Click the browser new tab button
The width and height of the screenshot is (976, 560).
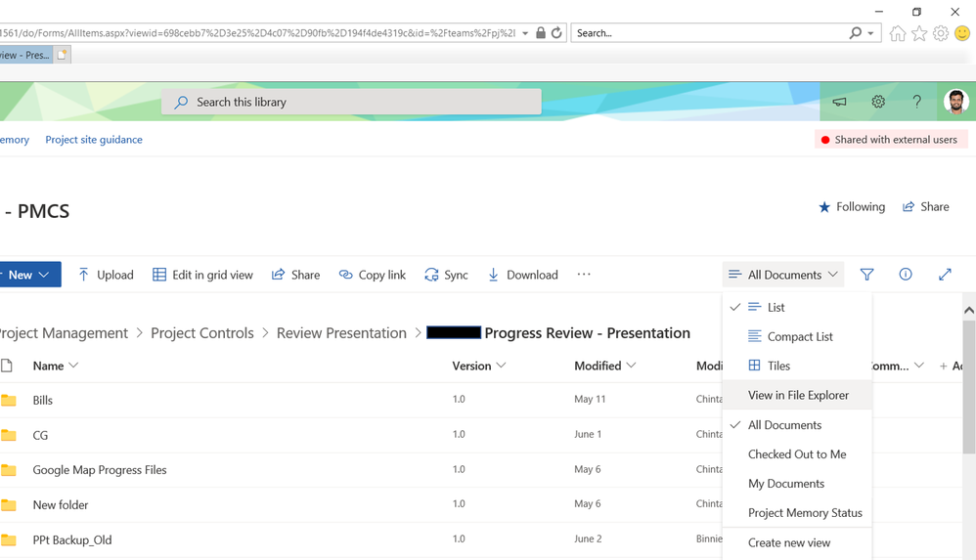[63, 55]
